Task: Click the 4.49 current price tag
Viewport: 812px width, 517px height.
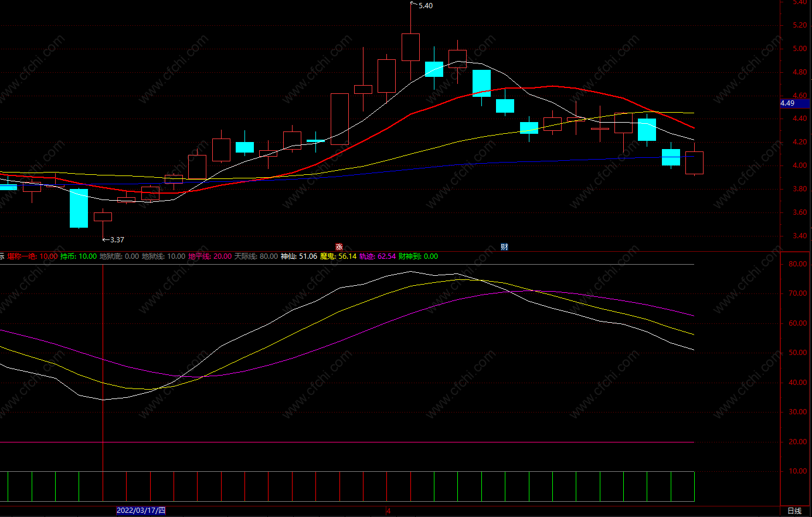Action: tap(794, 103)
